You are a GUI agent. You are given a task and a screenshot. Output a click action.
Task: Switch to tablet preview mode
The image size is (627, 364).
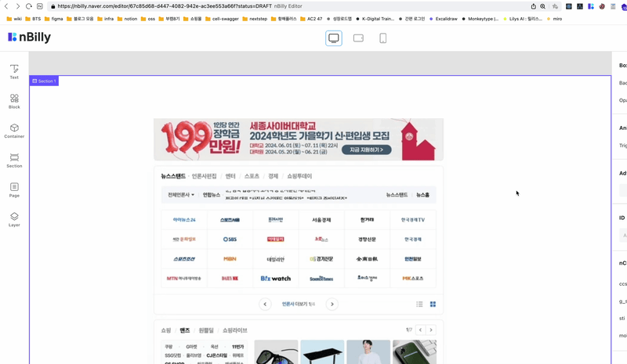(358, 38)
